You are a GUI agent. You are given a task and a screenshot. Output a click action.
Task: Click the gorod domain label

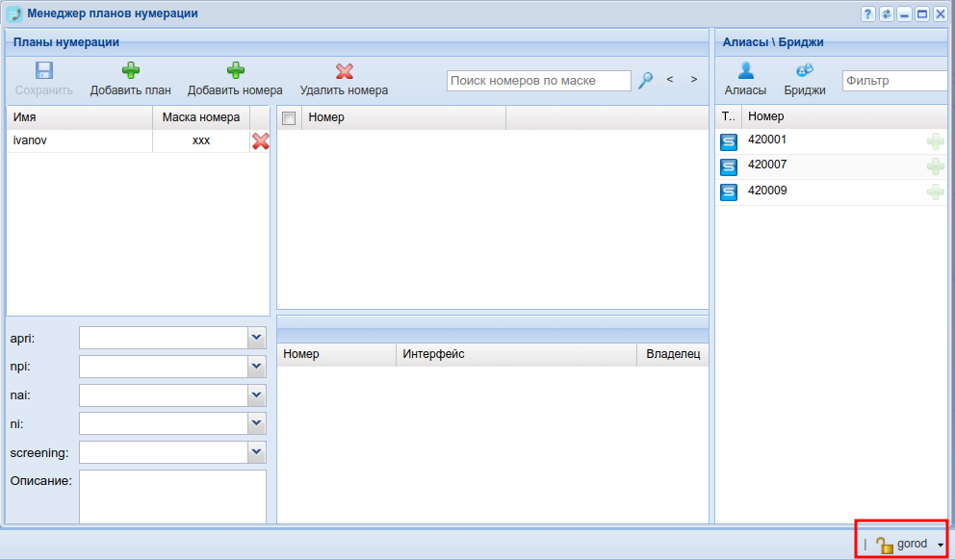(912, 545)
